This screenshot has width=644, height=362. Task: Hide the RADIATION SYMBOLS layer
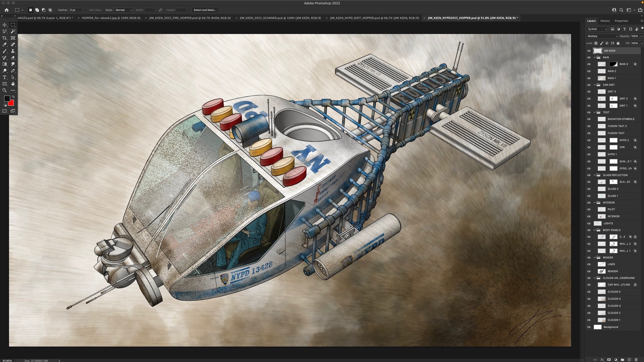point(589,119)
